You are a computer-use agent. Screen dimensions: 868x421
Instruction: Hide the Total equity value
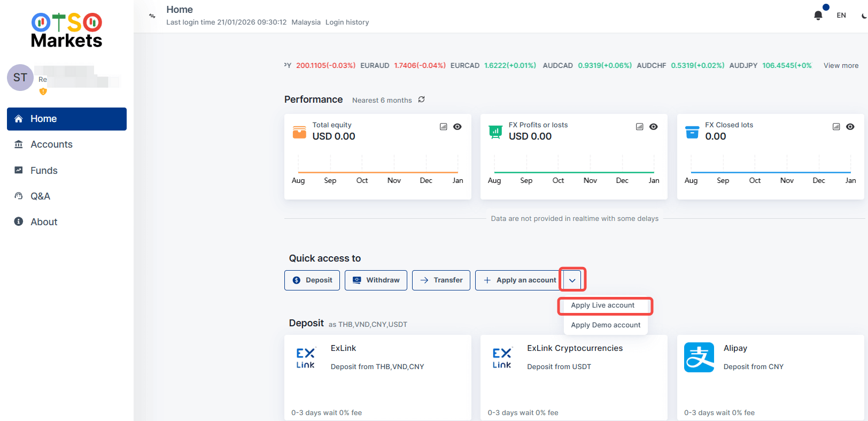(458, 127)
